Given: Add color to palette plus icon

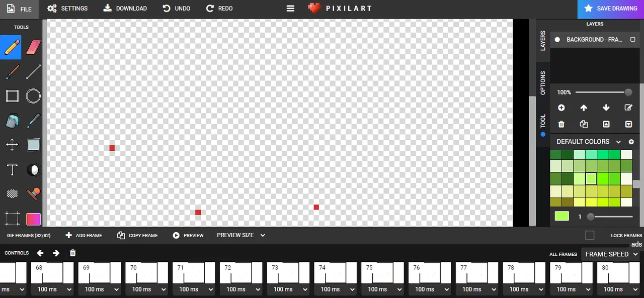Looking at the screenshot, I should tap(631, 142).
